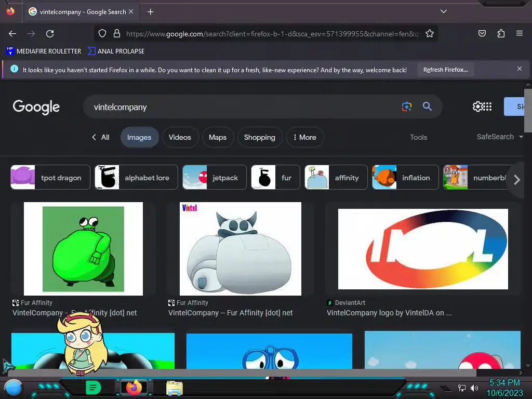The height and width of the screenshot is (399, 532).
Task: Open Google apps grid
Action: (x=487, y=107)
